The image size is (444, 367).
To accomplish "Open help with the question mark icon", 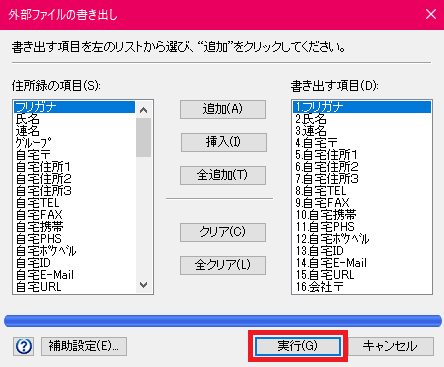I will pos(23,346).
